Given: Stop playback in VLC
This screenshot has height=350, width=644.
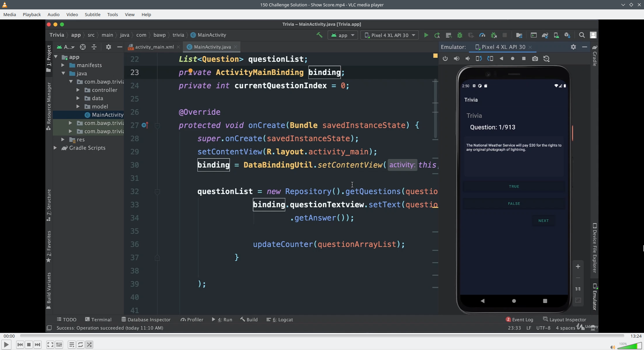Looking at the screenshot, I should pyautogui.click(x=29, y=345).
